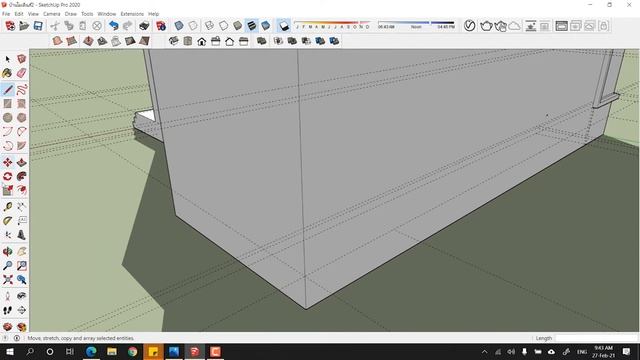This screenshot has width=640, height=360.
Task: Adjust the shadow date month slider
Action: tap(332, 24)
